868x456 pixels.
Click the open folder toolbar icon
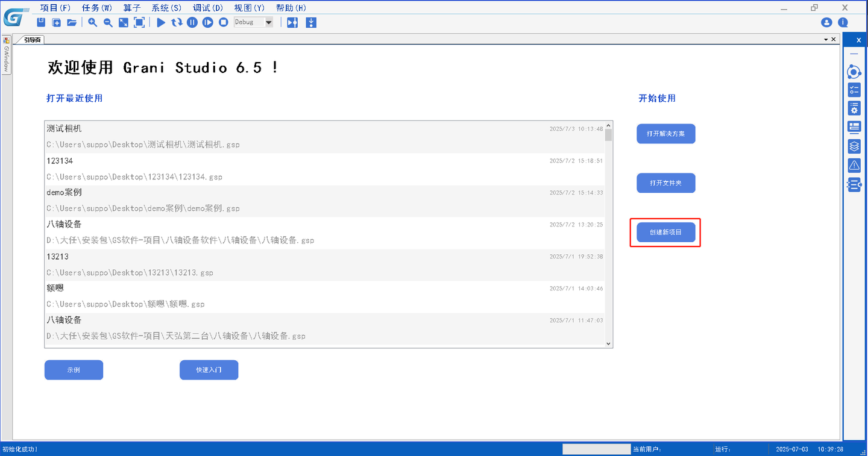[72, 22]
